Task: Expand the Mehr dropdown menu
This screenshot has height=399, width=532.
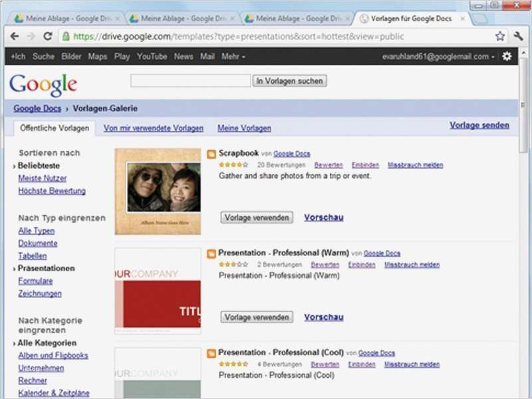Action: click(233, 57)
